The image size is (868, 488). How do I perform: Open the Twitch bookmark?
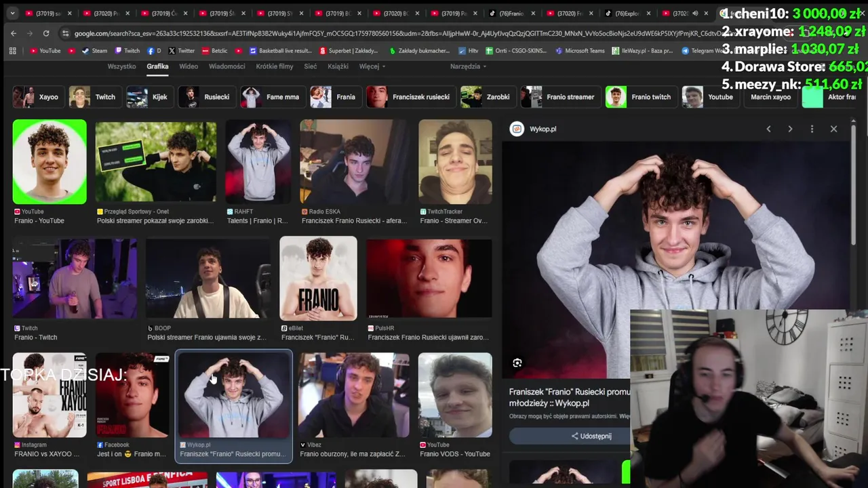pyautogui.click(x=127, y=51)
